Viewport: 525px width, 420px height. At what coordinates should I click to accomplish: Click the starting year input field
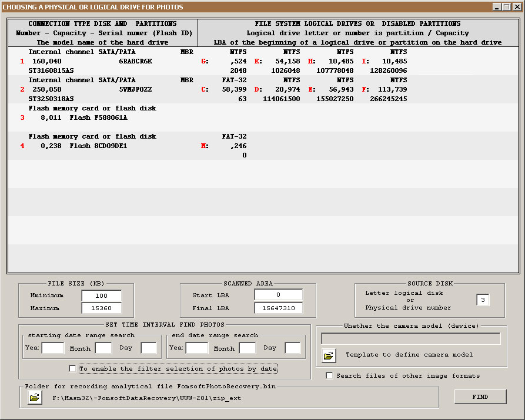53,347
